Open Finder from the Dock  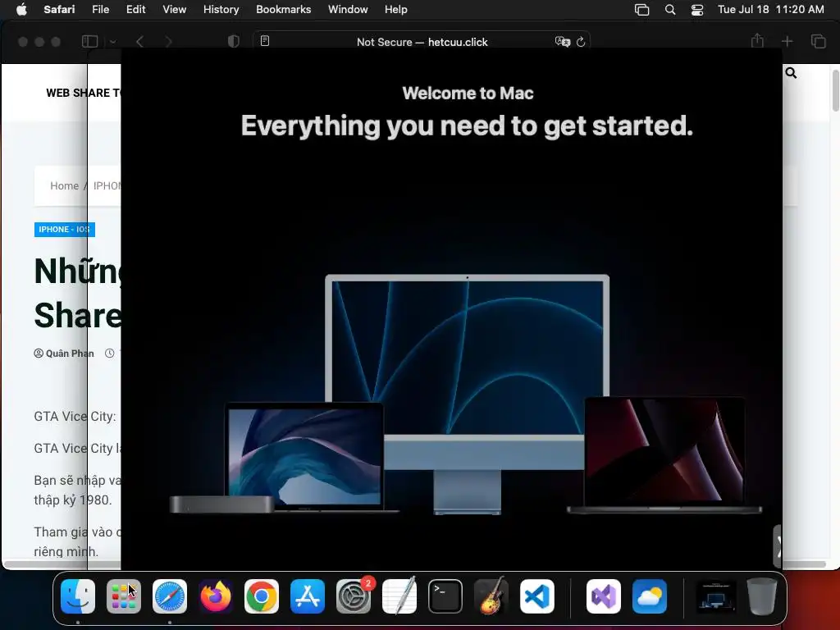78,596
